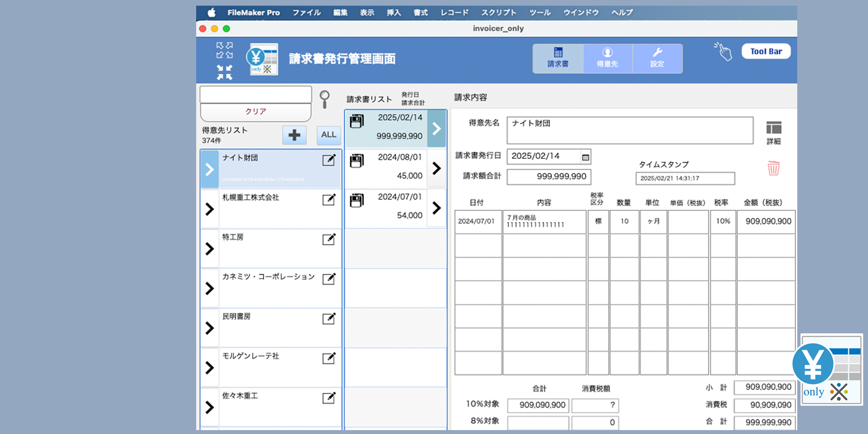This screenshot has height=434, width=868.
Task: Open the 詳細 detail layout icon
Action: [773, 128]
